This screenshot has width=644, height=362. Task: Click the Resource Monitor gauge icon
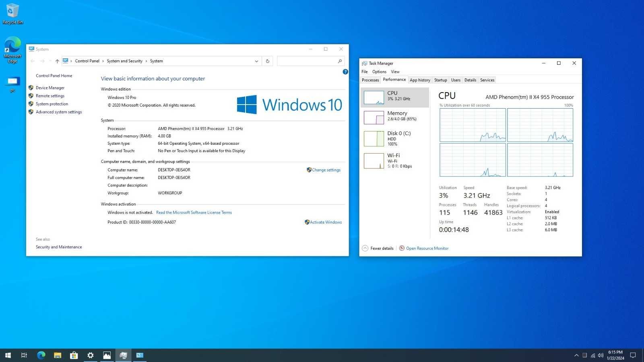click(402, 248)
